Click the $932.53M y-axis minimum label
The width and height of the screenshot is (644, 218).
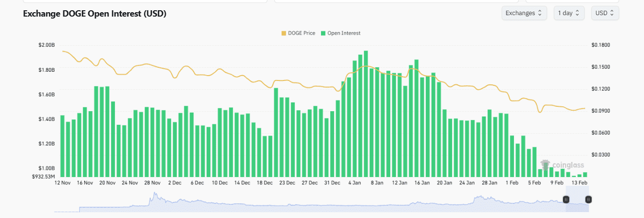click(x=44, y=176)
